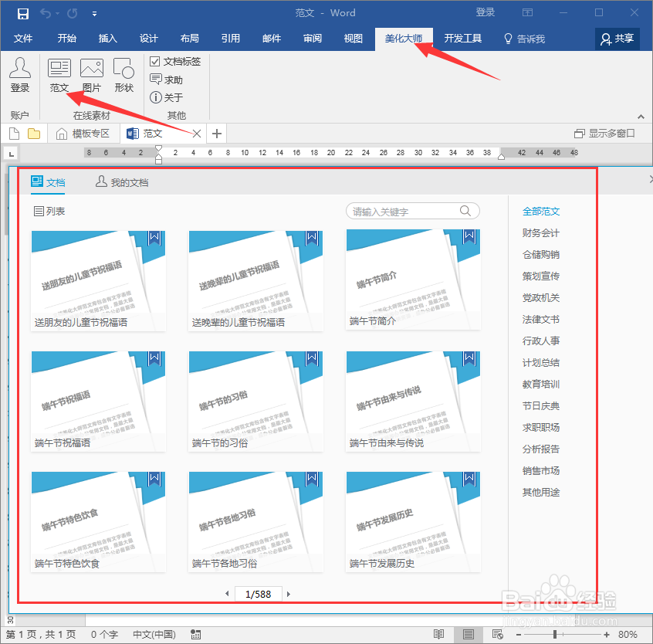The width and height of the screenshot is (653, 644).
Task: Open the 设计 ribbon tab
Action: point(149,39)
